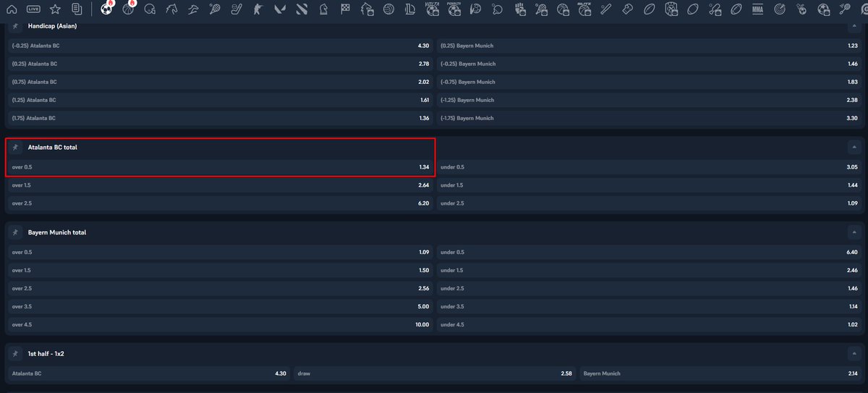This screenshot has height=393, width=868.
Task: Select the Counter-Strike shooter icon
Action: click(x=258, y=9)
